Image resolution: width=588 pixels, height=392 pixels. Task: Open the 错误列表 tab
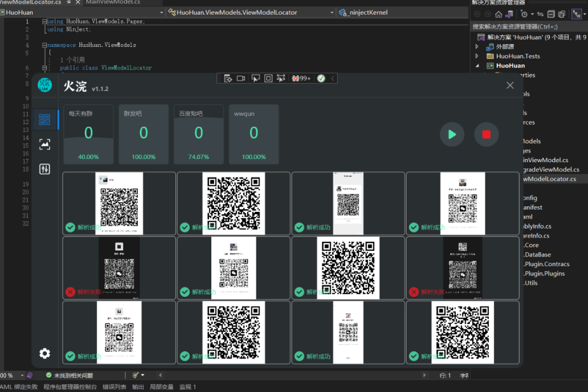(114, 387)
